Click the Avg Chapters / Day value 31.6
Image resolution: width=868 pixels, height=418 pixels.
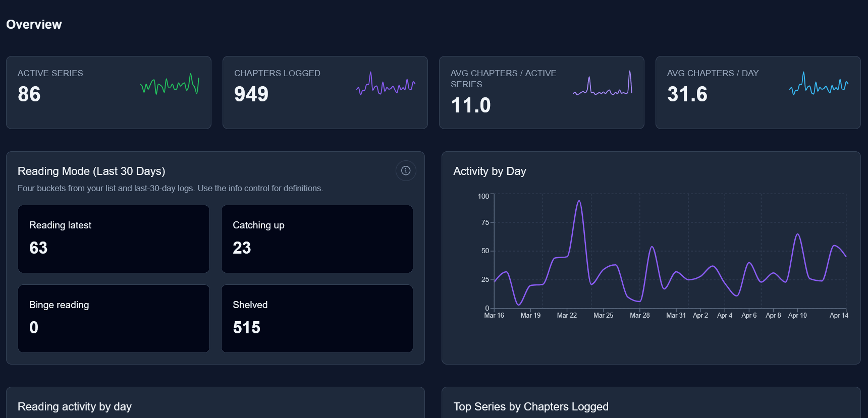pos(687,94)
